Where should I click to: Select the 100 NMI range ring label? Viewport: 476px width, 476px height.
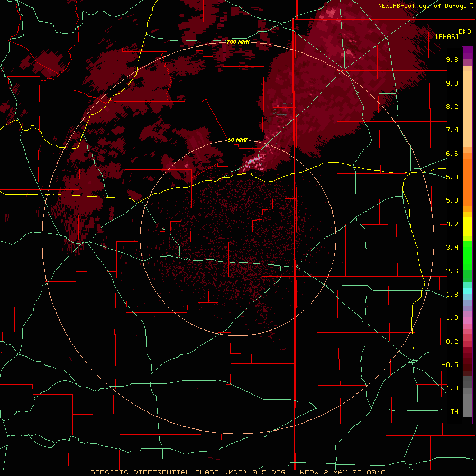click(x=238, y=42)
